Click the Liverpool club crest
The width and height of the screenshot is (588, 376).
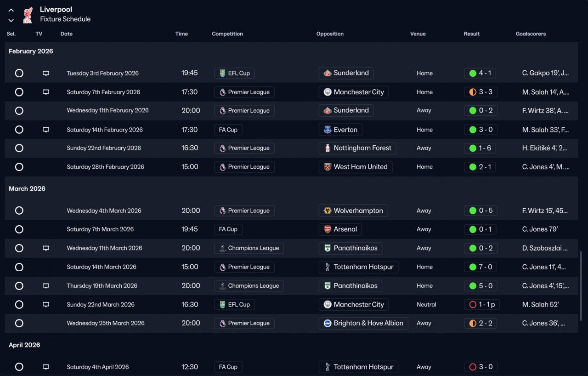tap(28, 15)
